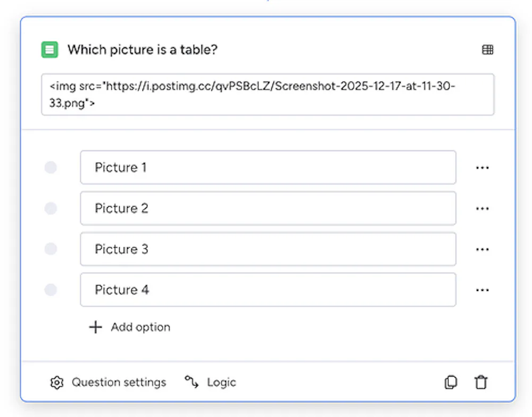Image resolution: width=532 pixels, height=417 pixels.
Task: Click the Question settings gear icon
Action: [56, 382]
